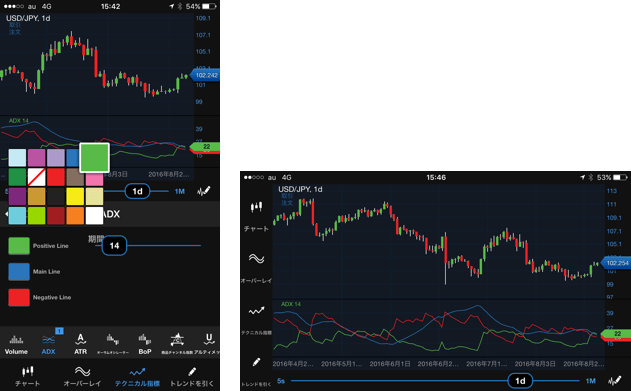The height and width of the screenshot is (391, 631).
Task: Switch to テクニカル指標 tab in left bottom bar
Action: point(137,377)
